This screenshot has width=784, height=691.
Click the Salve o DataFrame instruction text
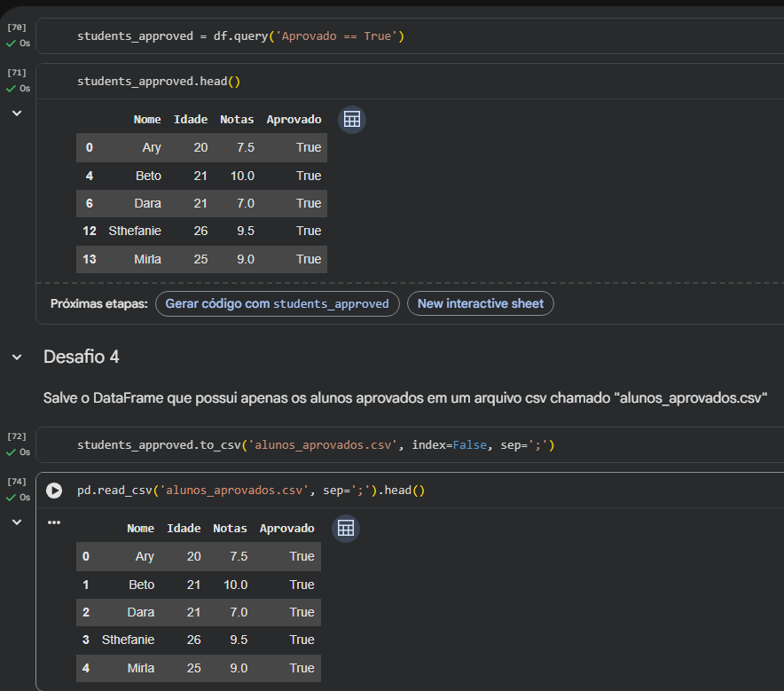405,398
